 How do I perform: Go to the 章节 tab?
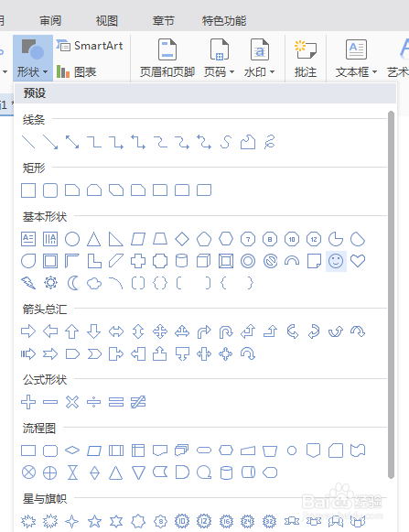click(x=163, y=21)
